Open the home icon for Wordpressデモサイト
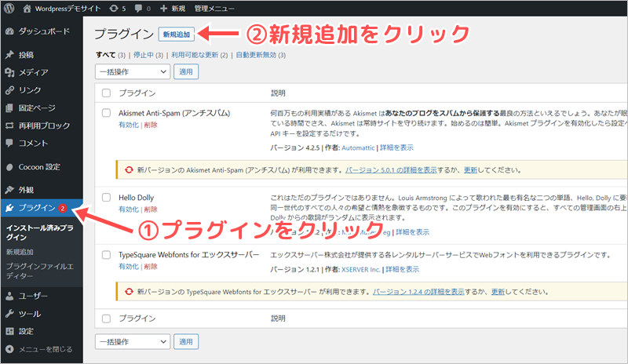The height and width of the screenshot is (364, 628). click(27, 9)
